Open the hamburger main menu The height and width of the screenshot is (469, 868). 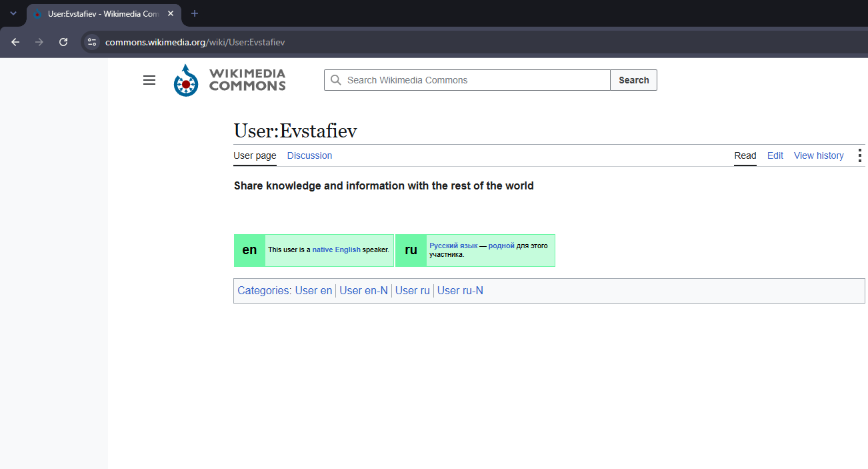tap(149, 80)
